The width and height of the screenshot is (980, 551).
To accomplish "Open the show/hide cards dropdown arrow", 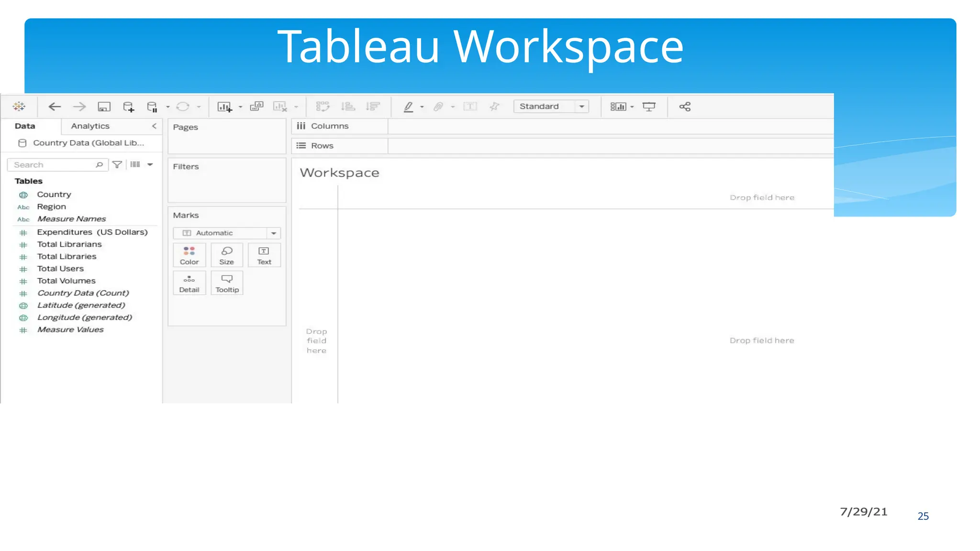I will [x=632, y=107].
